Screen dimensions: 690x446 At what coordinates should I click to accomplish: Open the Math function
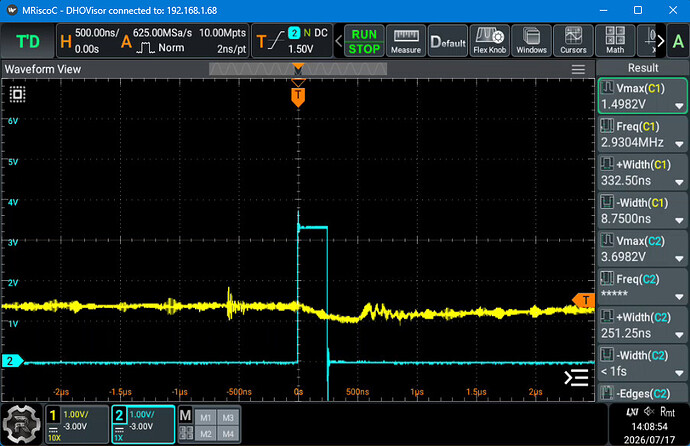[615, 41]
